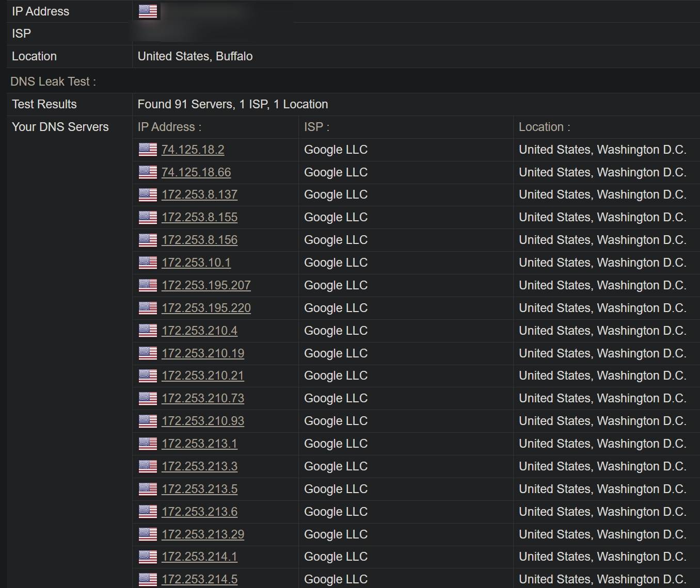Click the 'IP Address :' column header
The image size is (700, 588).
[170, 127]
